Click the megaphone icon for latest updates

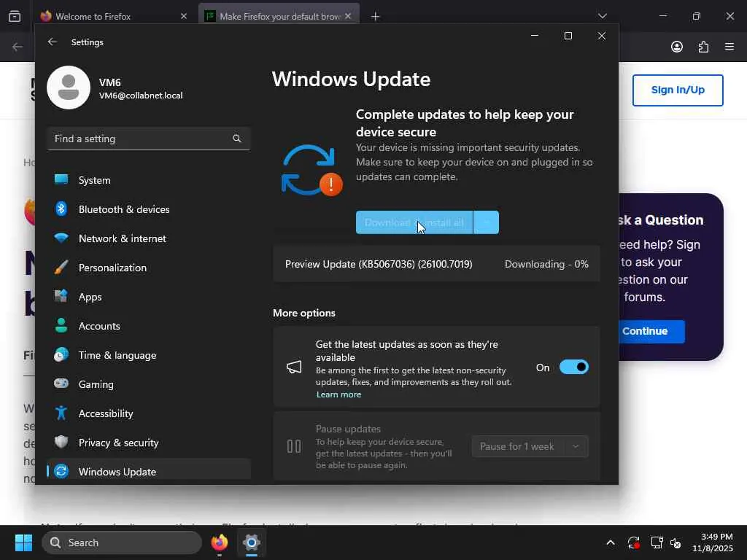294,367
